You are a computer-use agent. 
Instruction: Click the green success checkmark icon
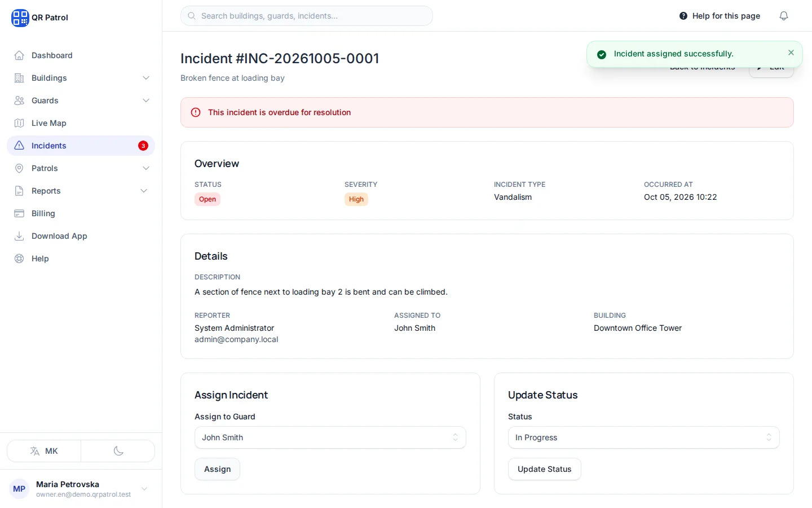click(x=602, y=54)
